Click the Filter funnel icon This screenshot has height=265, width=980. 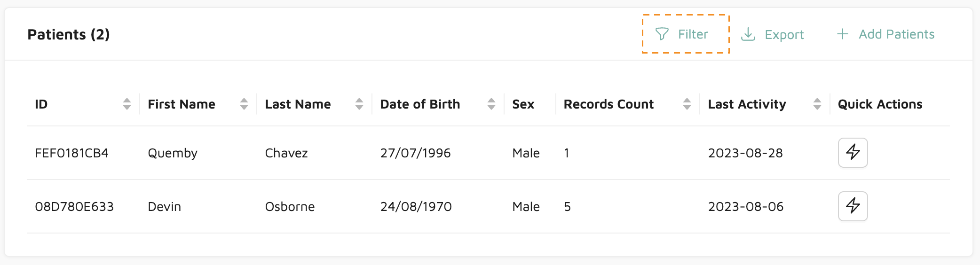click(662, 34)
